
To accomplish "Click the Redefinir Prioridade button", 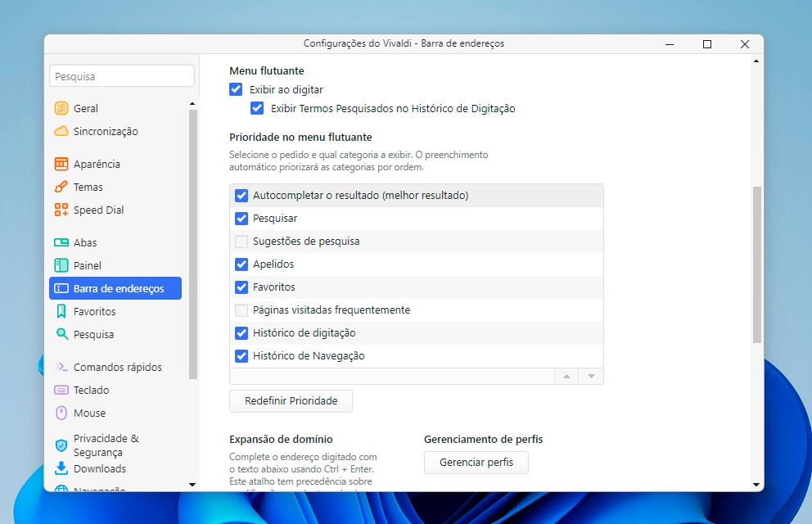I will [291, 401].
